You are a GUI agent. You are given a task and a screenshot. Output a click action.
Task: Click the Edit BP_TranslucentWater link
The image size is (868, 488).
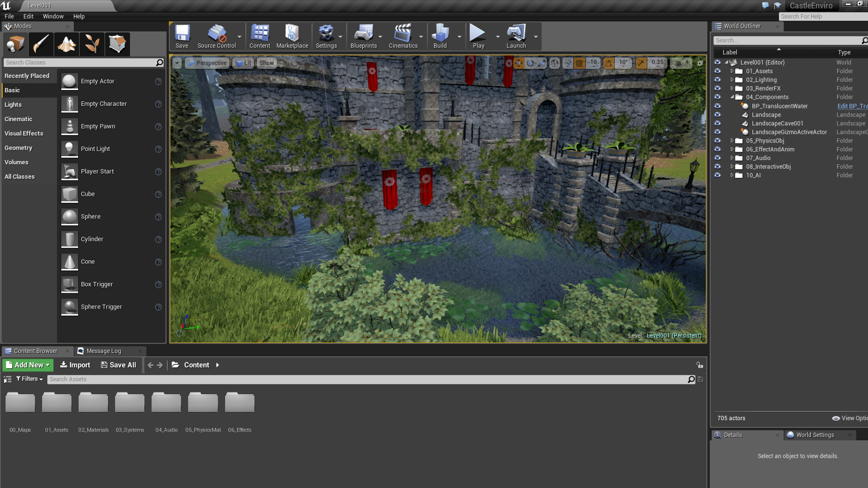[852, 106]
